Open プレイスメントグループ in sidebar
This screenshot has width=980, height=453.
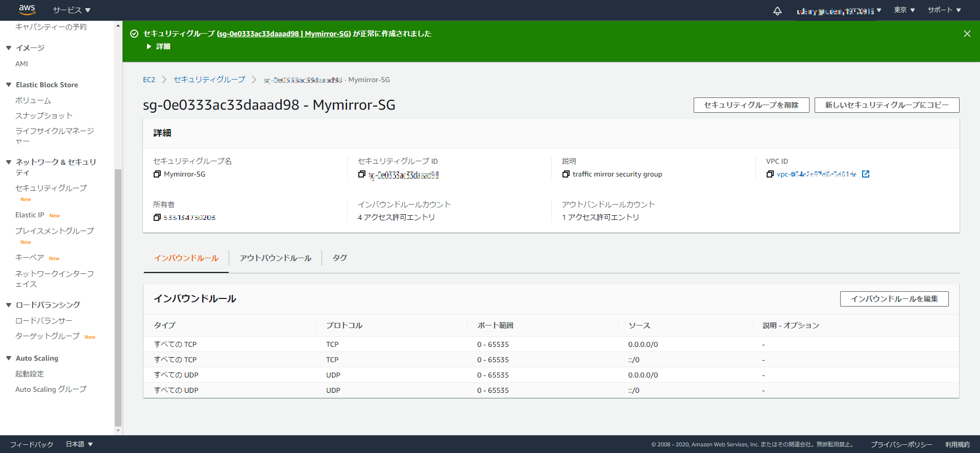[55, 231]
